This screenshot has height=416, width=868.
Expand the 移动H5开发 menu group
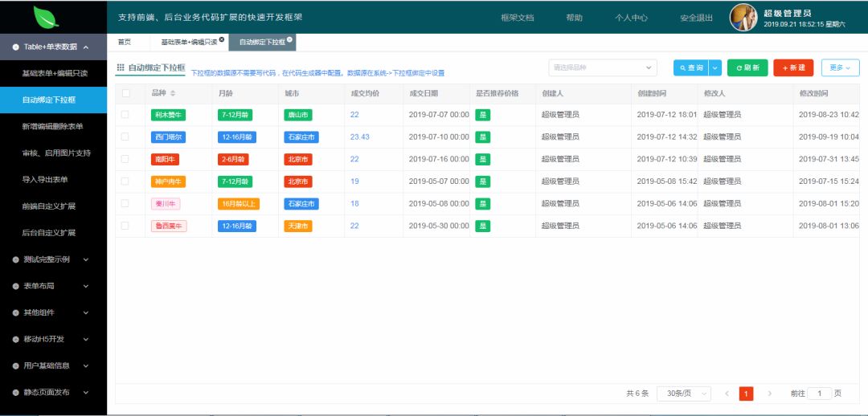click(x=54, y=339)
